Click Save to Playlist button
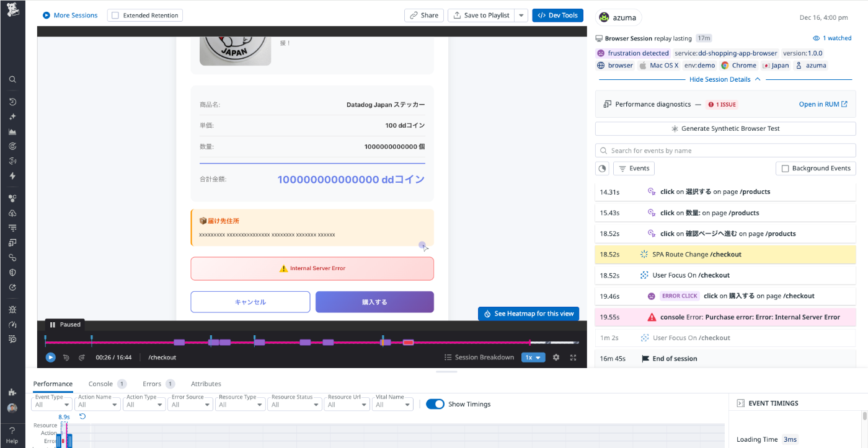This screenshot has width=868, height=448. click(x=482, y=15)
